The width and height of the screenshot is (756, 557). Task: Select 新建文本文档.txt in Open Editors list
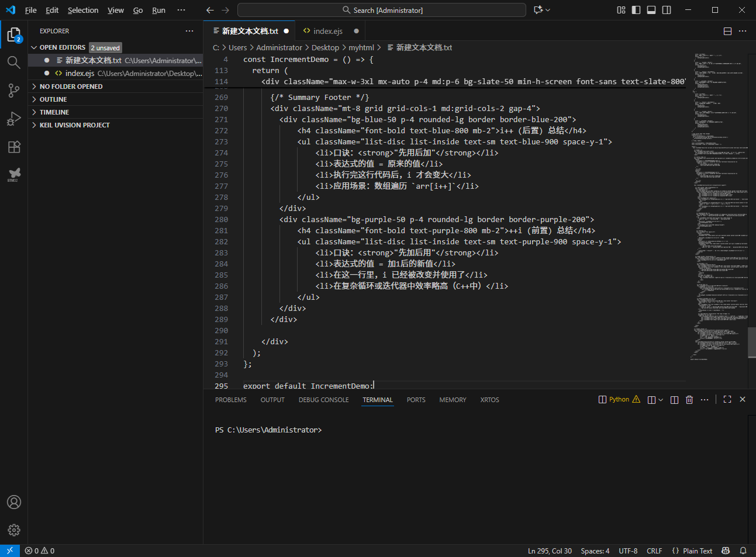(x=116, y=60)
